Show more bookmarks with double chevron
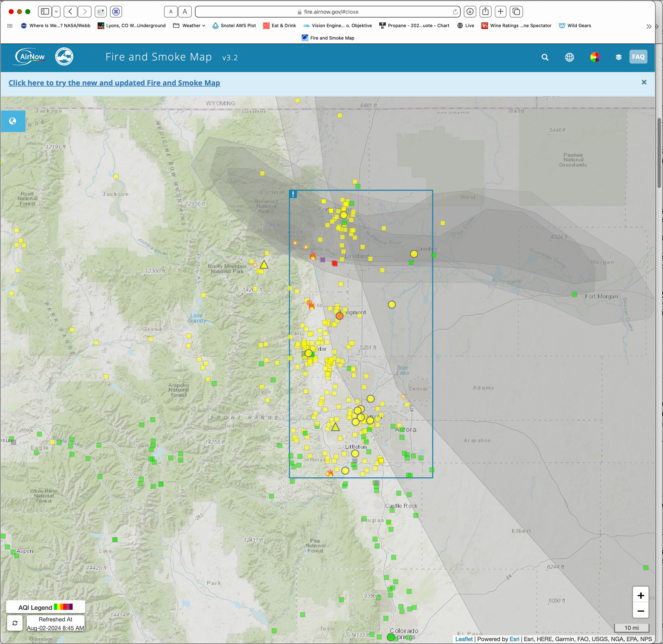Image resolution: width=663 pixels, height=644 pixels. click(649, 26)
